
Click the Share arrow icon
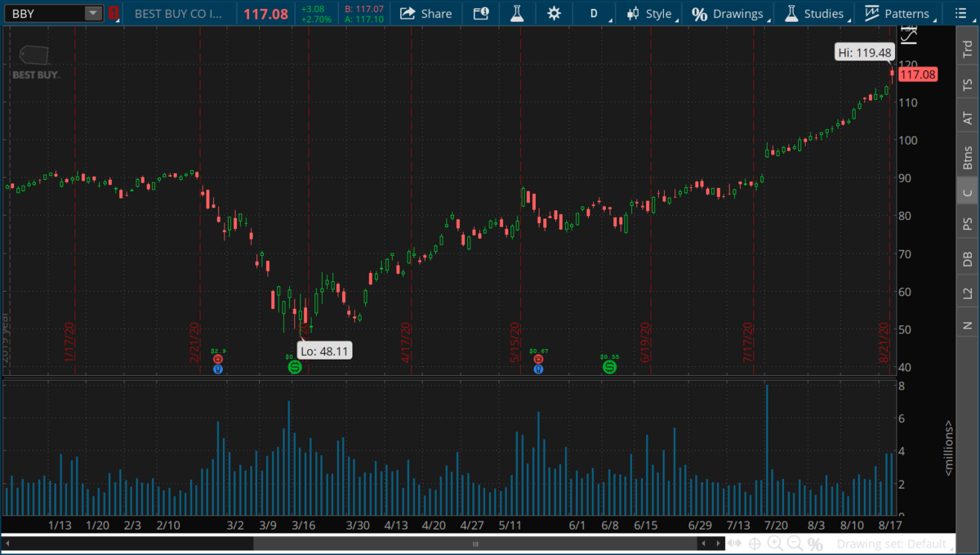click(406, 13)
